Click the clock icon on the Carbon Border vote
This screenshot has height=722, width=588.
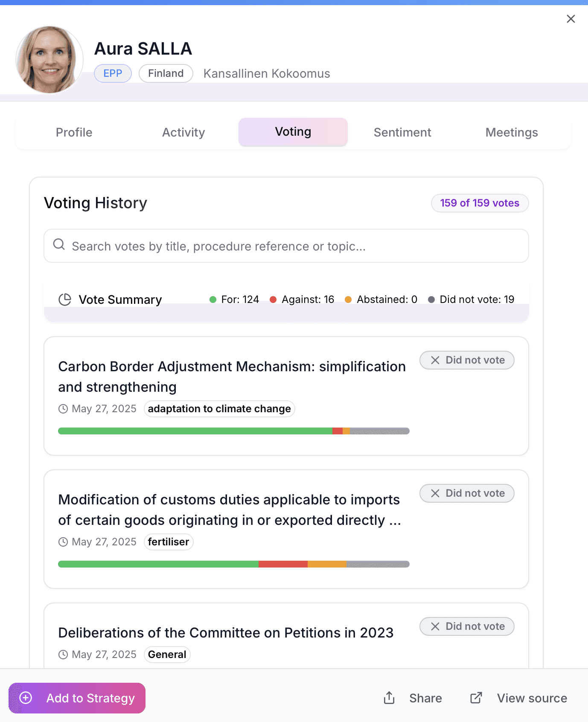[63, 409]
